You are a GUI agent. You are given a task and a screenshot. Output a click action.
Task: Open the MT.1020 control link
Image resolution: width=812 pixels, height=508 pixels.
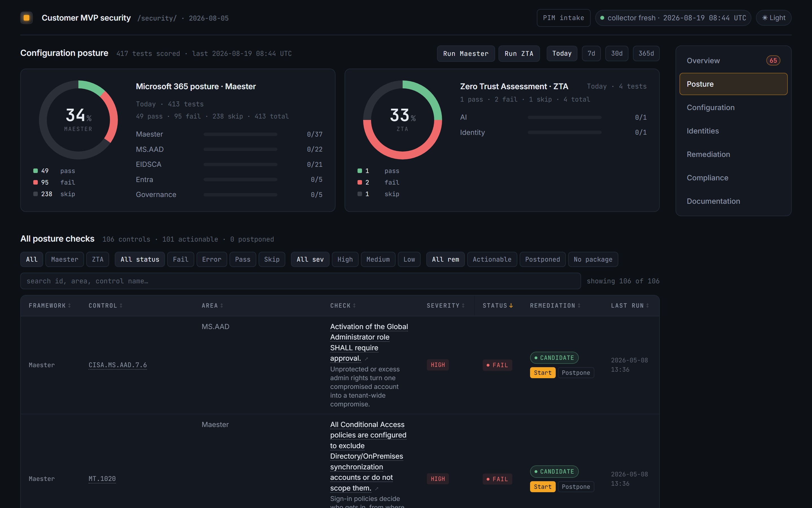[102, 479]
